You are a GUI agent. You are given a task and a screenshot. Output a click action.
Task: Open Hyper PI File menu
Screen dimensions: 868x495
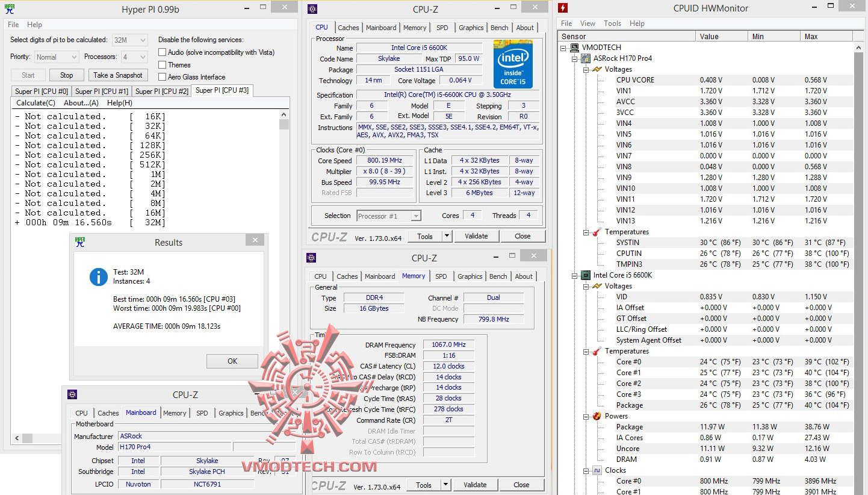pyautogui.click(x=13, y=25)
